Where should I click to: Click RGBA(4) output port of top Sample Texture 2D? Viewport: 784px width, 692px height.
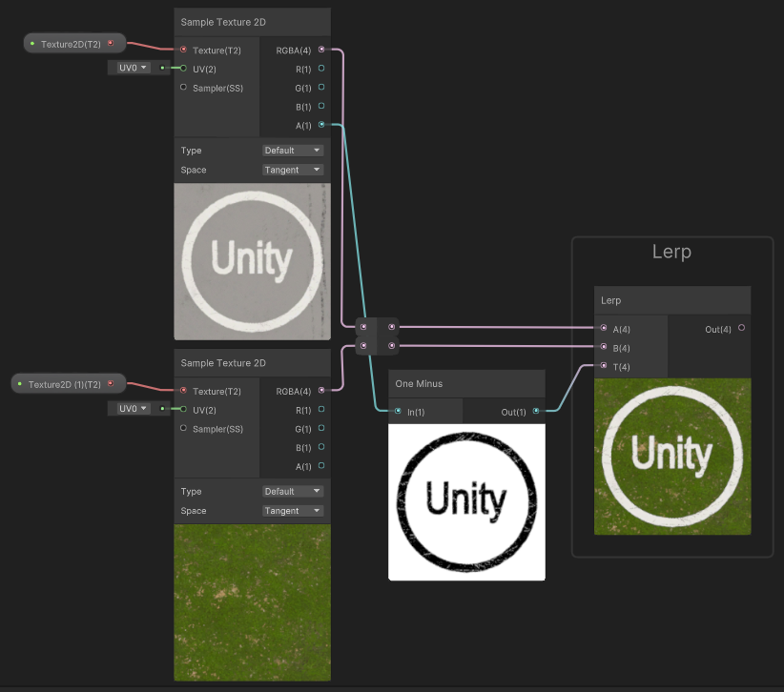(321, 50)
